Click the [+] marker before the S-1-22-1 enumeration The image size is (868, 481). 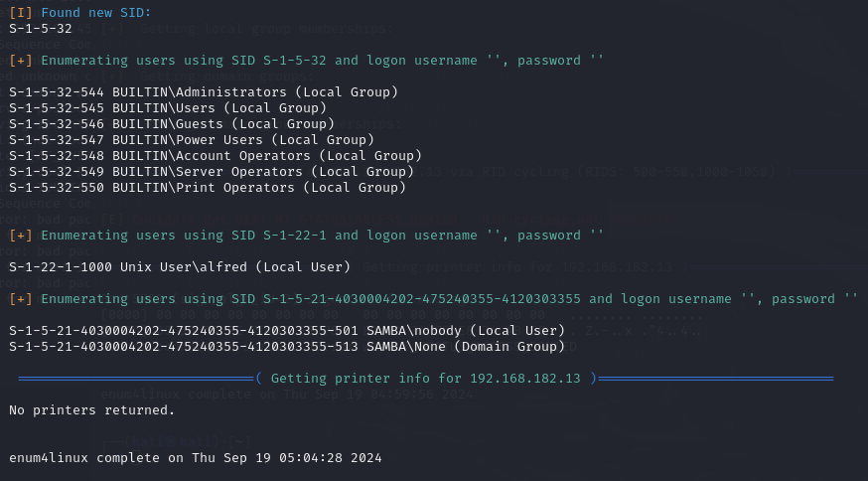click(x=20, y=236)
